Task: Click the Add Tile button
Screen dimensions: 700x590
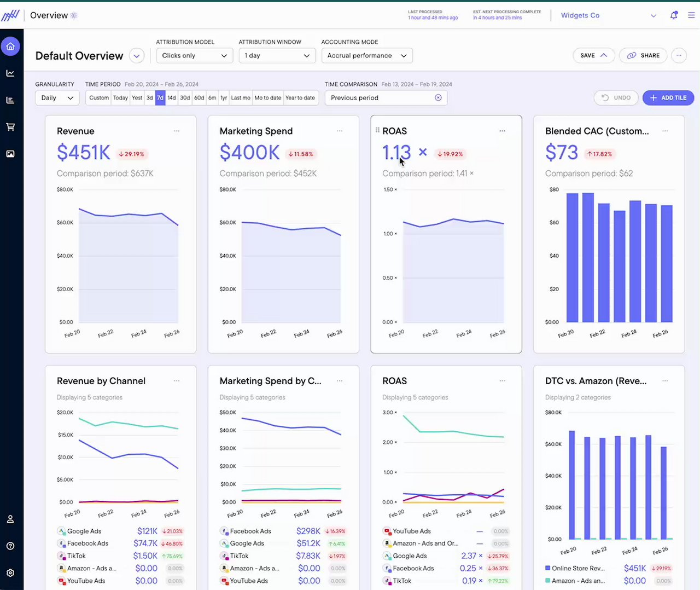Action: click(668, 98)
